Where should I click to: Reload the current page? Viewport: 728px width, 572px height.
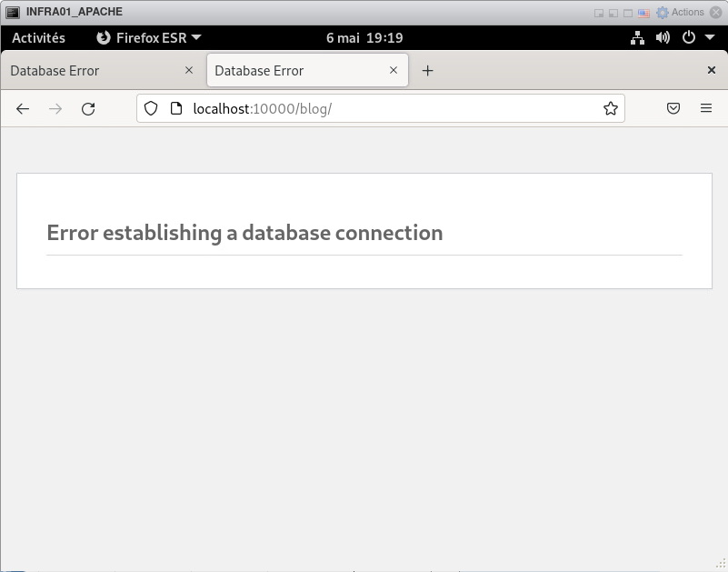tap(88, 109)
